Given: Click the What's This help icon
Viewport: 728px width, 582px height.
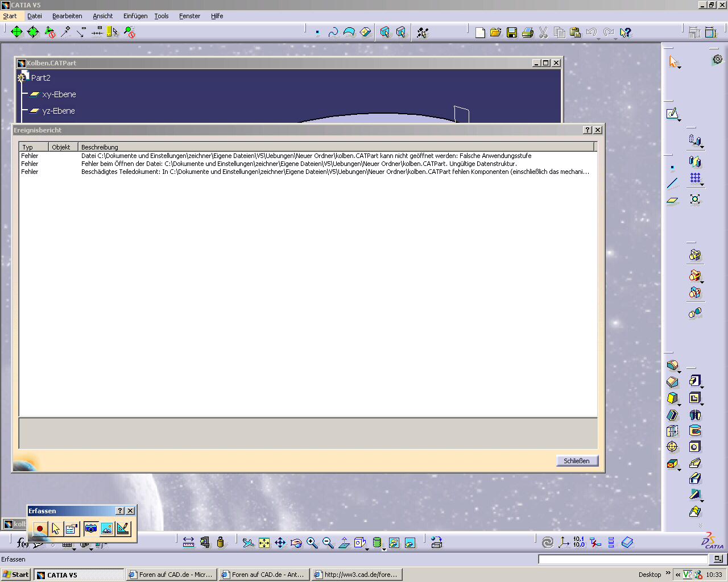Looking at the screenshot, I should click(626, 32).
